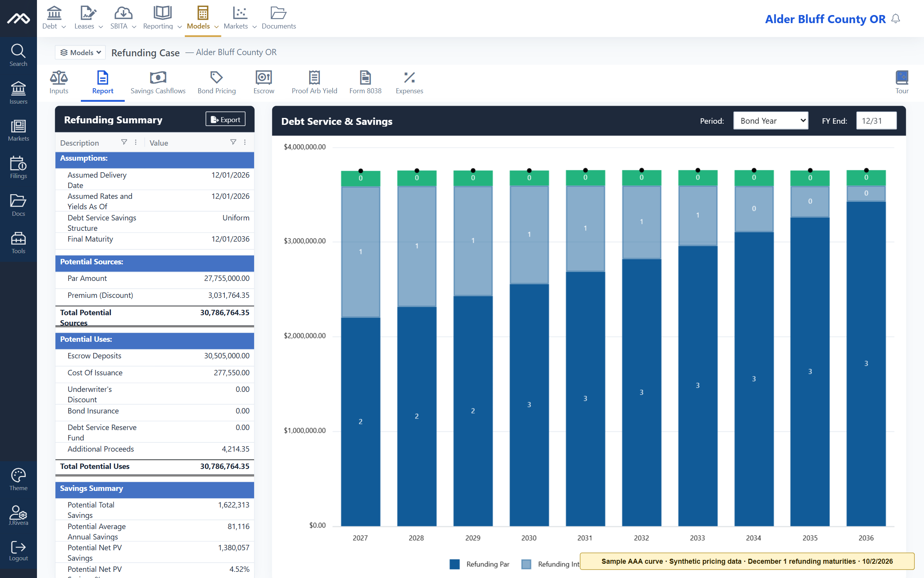Image resolution: width=924 pixels, height=578 pixels.
Task: Open the Expenses percent icon
Action: (409, 82)
